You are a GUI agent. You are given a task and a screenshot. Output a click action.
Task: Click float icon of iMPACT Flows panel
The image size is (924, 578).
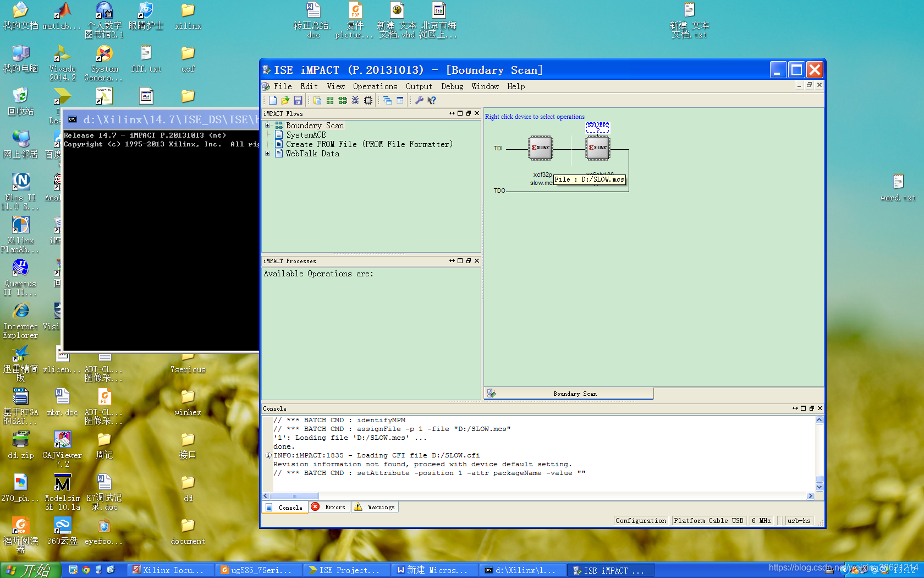pos(469,113)
